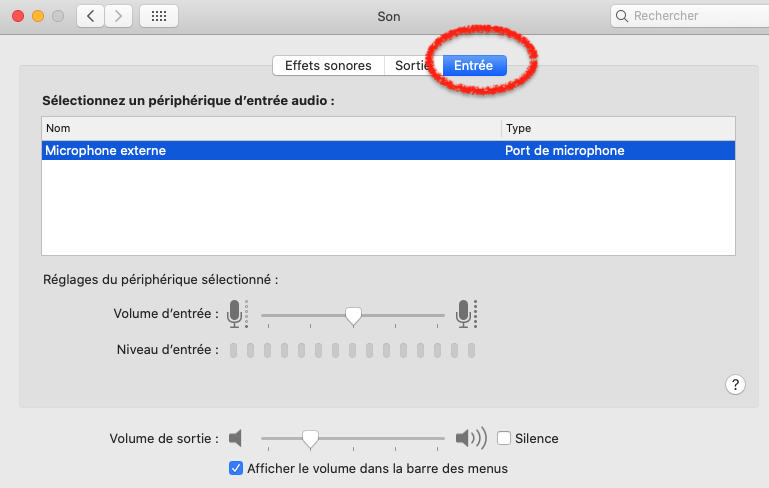Click the forward navigation arrow
The height and width of the screenshot is (488, 769).
coord(119,16)
